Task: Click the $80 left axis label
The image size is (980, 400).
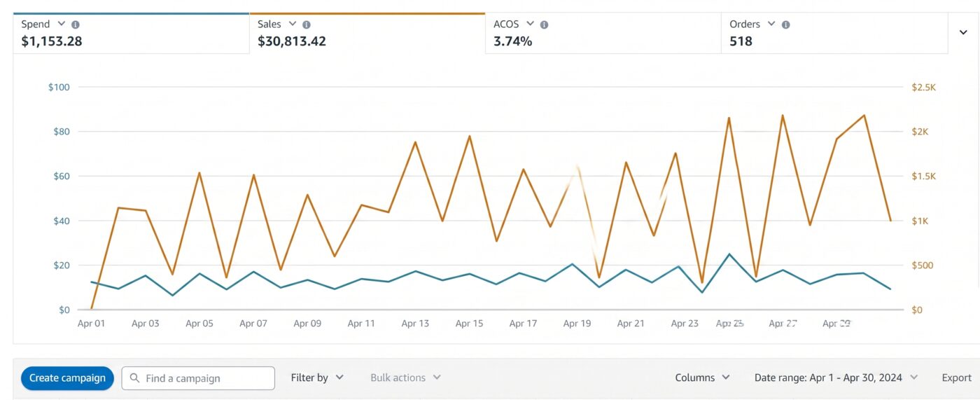Action: tap(62, 132)
